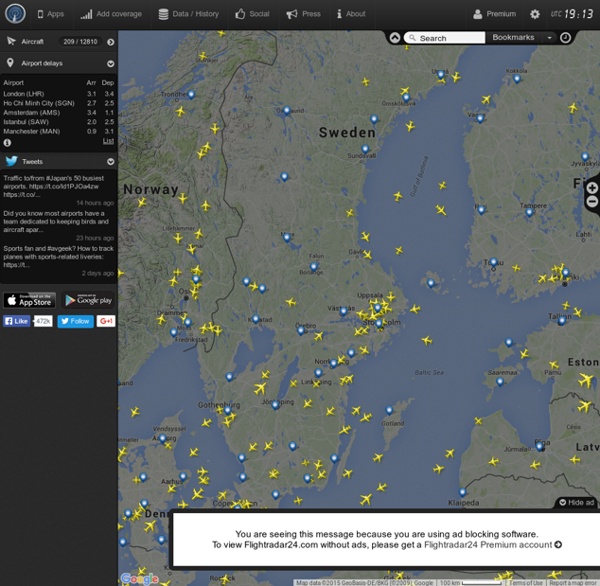
Task: Expand the Aircraft panel arrow
Action: click(111, 42)
